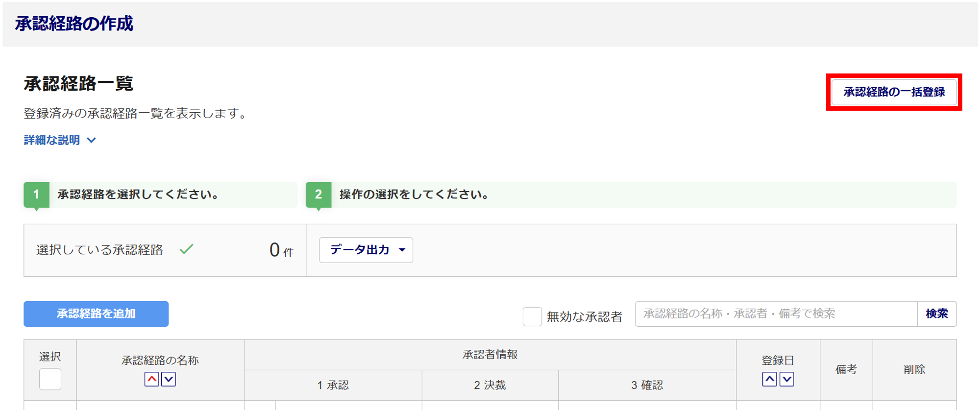980x410 pixels.
Task: Select the 3 確認 column header
Action: (x=647, y=385)
